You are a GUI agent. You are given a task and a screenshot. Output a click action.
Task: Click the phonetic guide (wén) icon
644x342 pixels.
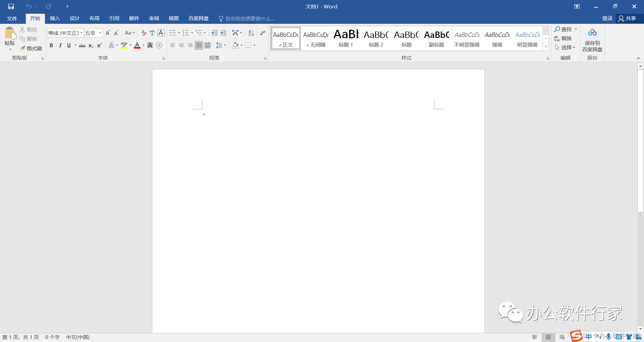coord(152,33)
